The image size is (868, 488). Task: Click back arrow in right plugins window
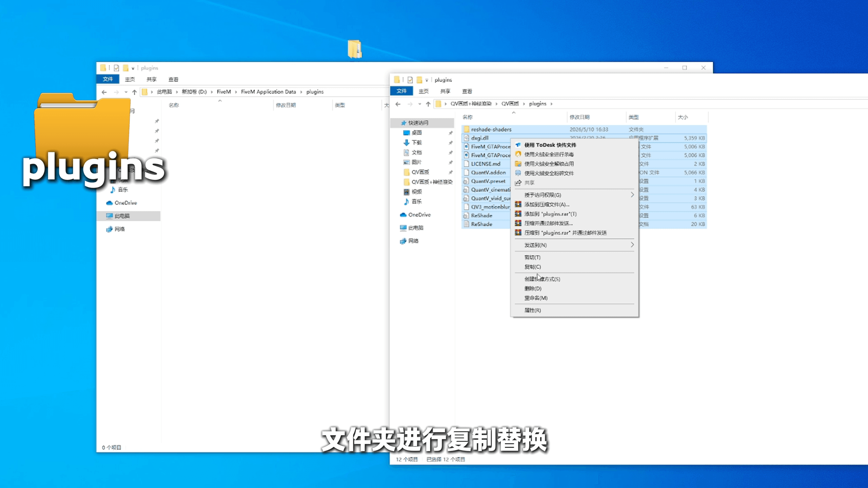[x=398, y=104]
